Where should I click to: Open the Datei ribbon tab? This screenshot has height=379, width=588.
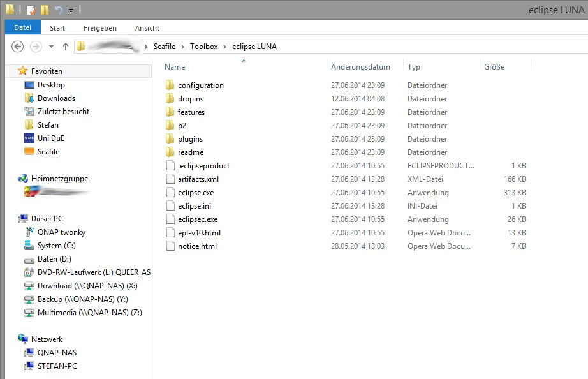click(22, 27)
